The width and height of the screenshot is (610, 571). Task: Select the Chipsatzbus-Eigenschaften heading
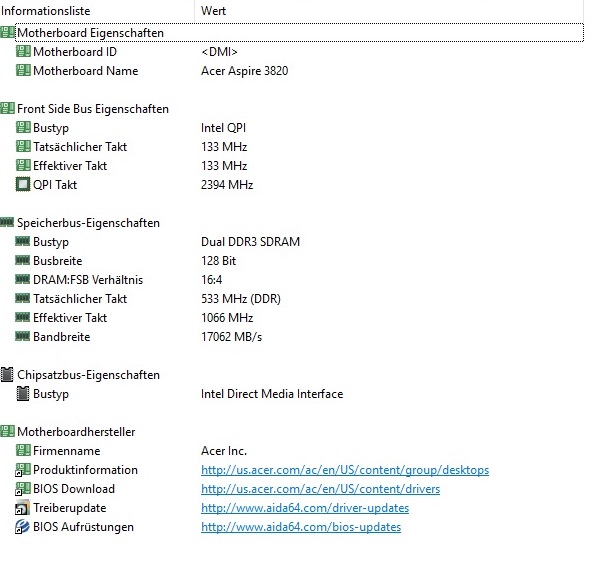(x=88, y=375)
